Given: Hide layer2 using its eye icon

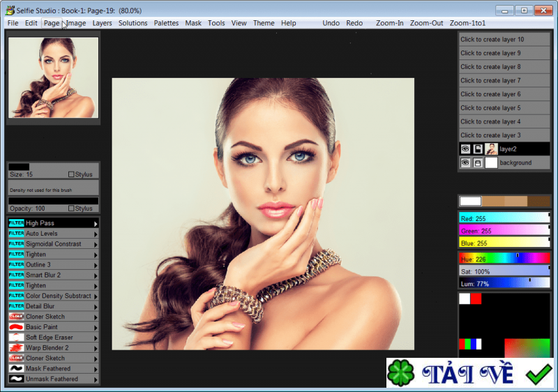Looking at the screenshot, I should coord(465,149).
